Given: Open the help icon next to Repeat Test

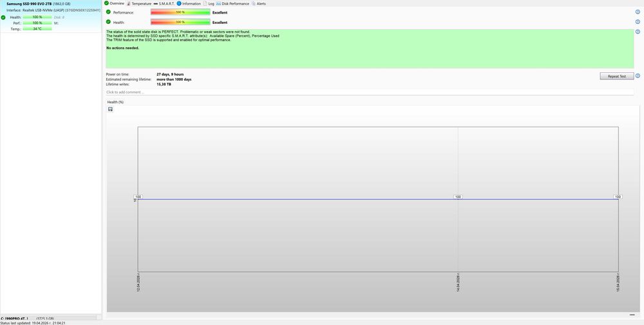Looking at the screenshot, I should coord(638,75).
